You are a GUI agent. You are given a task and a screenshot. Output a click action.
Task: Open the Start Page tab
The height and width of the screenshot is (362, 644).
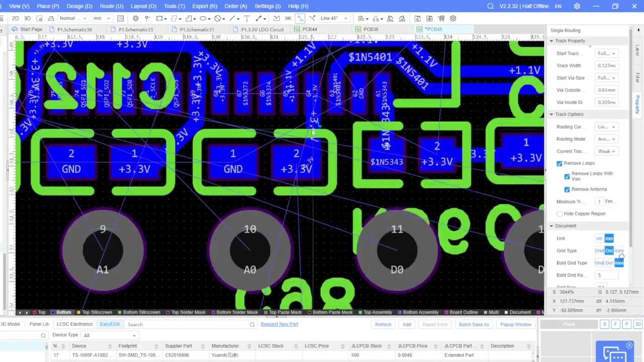click(27, 30)
